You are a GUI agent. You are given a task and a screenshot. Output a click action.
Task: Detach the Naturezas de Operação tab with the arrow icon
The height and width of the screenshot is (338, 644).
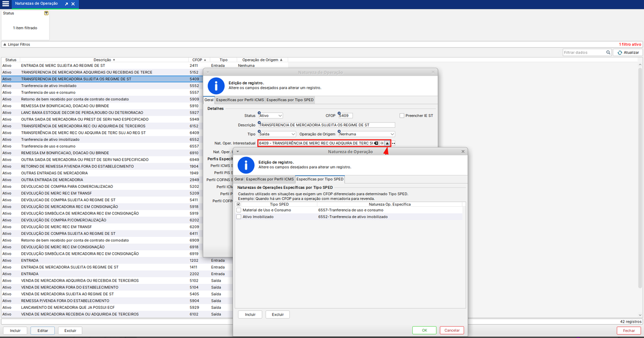(x=66, y=4)
